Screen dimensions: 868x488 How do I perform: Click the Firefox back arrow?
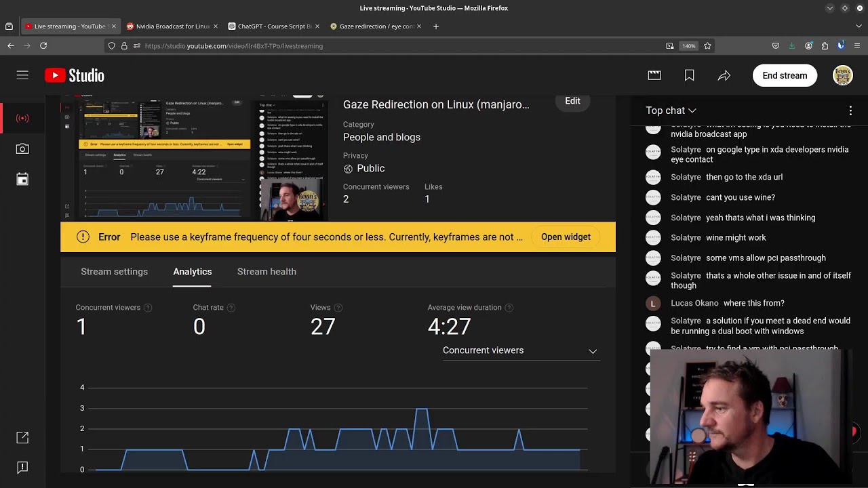pos(11,45)
